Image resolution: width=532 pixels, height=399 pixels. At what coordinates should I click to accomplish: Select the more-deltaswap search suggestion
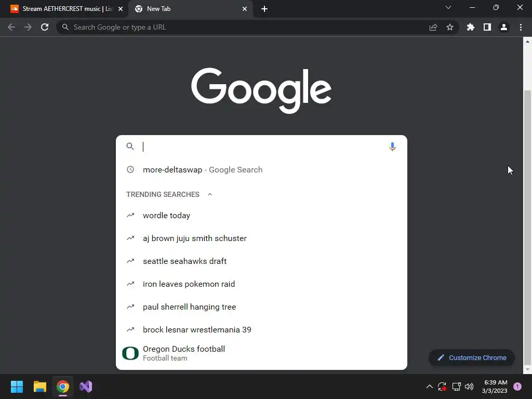(x=261, y=170)
